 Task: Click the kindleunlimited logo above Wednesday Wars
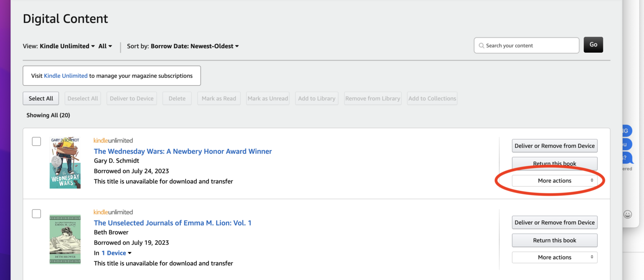113,141
